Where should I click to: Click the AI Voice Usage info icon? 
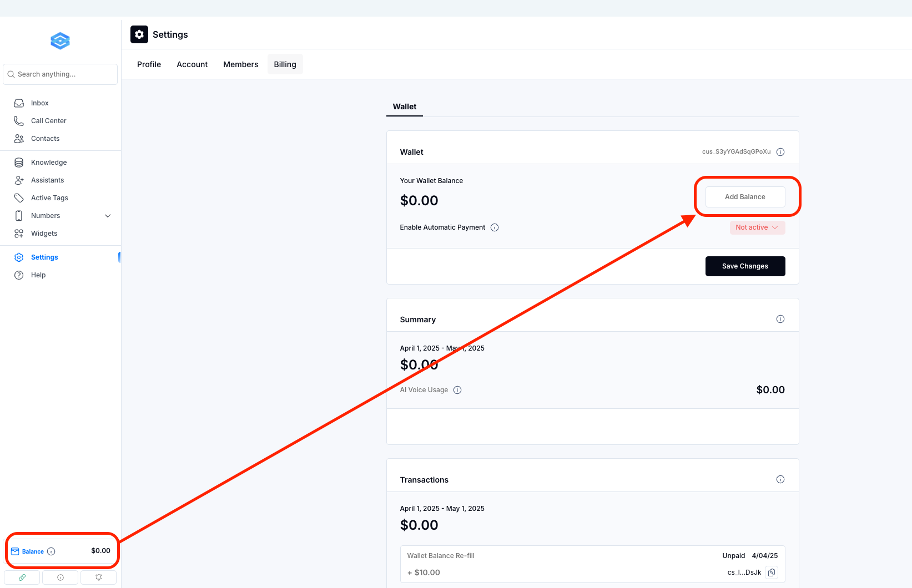[x=457, y=390]
